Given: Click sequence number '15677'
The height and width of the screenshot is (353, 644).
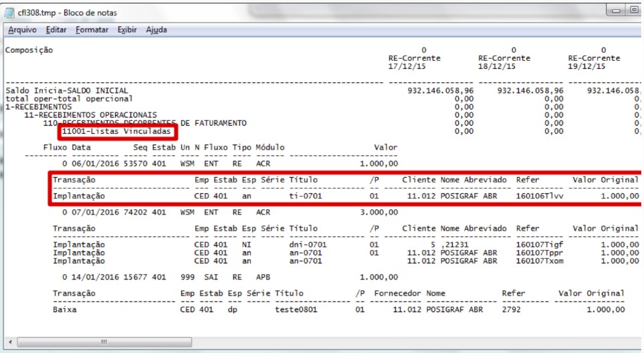Looking at the screenshot, I should point(135,277).
